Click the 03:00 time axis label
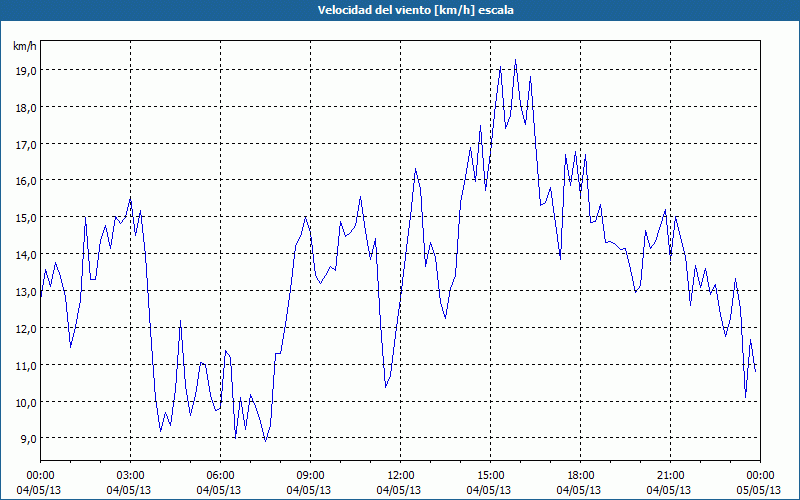This screenshot has height=500, width=800. pyautogui.click(x=129, y=476)
